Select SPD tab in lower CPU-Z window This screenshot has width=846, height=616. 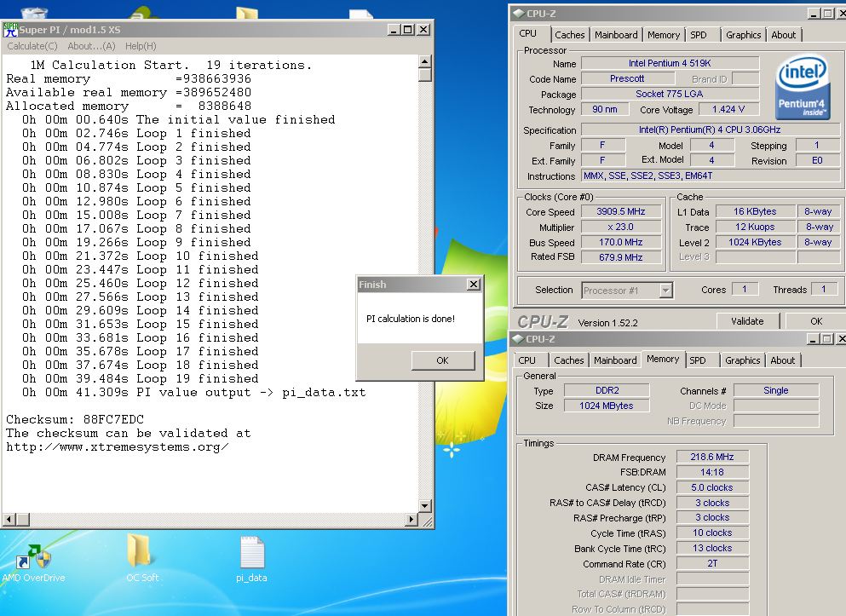click(x=697, y=360)
